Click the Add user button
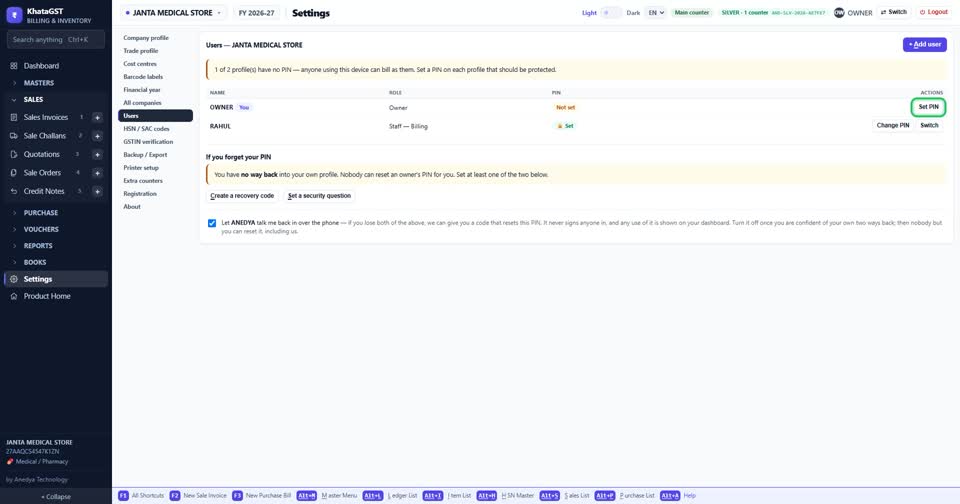 click(924, 44)
